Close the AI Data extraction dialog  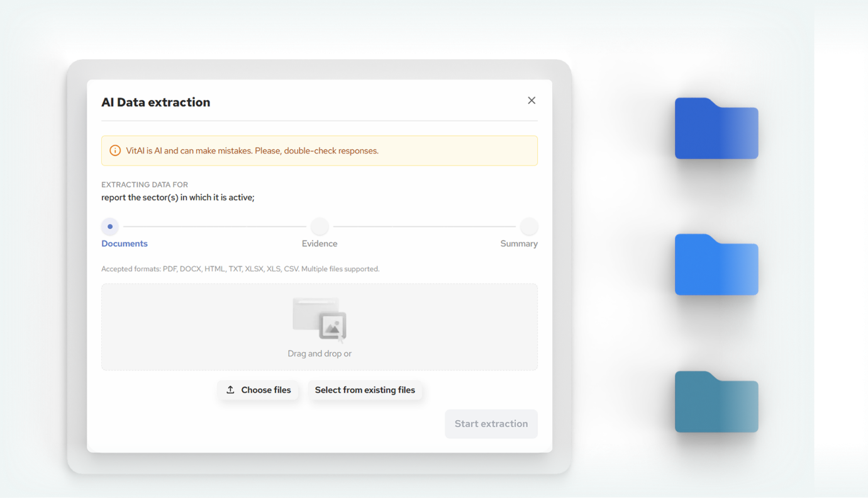[x=531, y=101]
